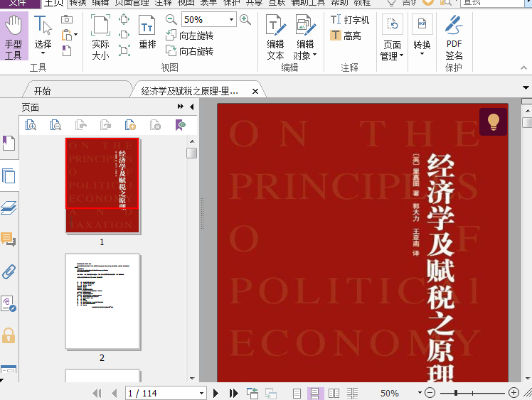
Task: Rotate view left with 向左旋转
Action: tap(189, 36)
